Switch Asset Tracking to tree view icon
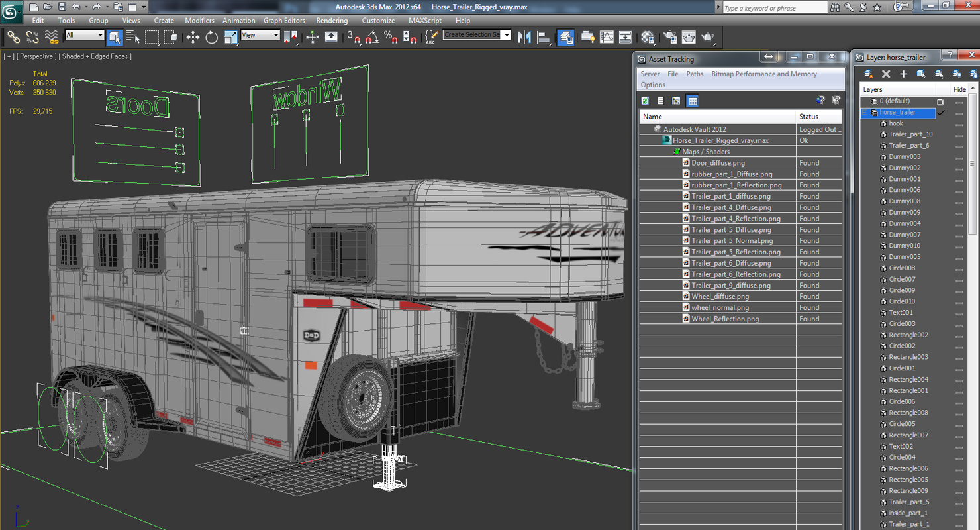Screen dimensions: 980x530 (676, 101)
